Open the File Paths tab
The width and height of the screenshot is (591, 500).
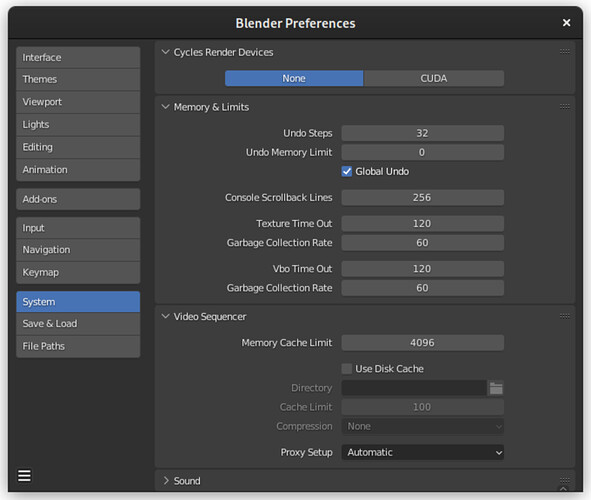[78, 346]
